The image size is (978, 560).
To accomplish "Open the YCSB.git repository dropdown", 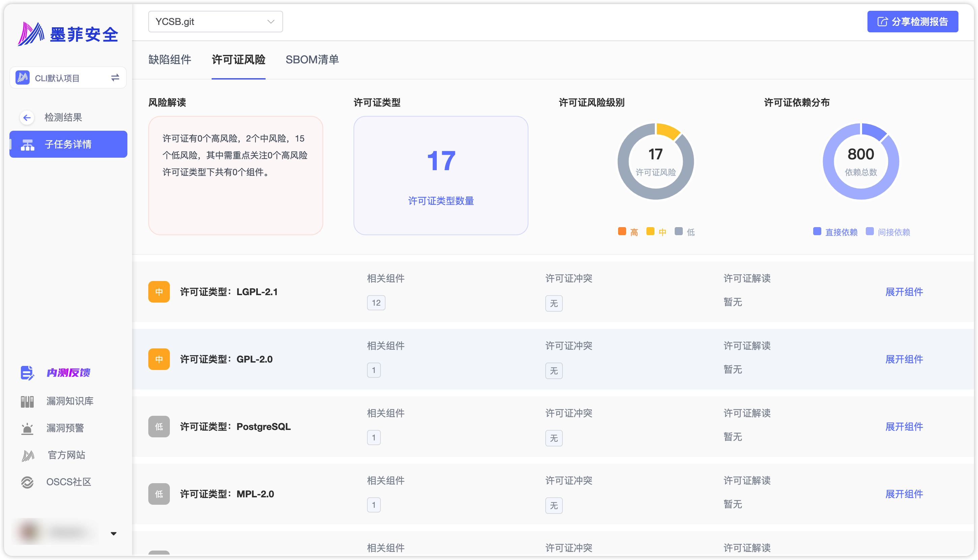I will 215,22.
